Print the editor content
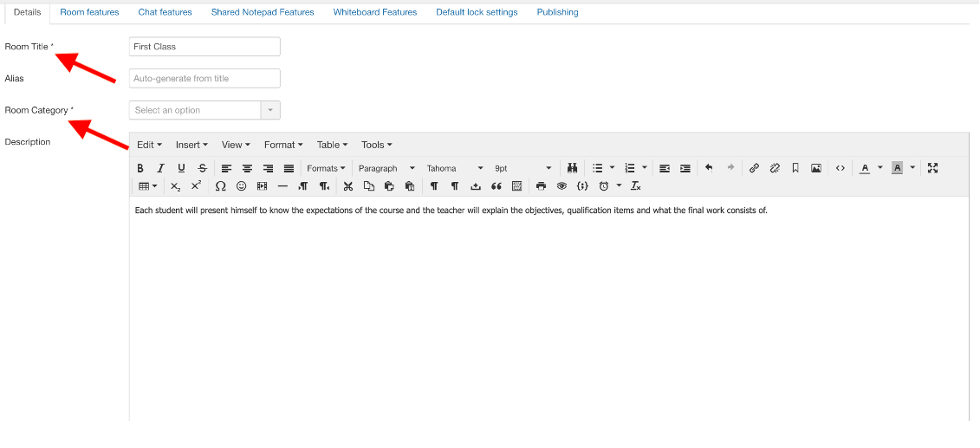Screen dimensions: 980x448 tap(542, 186)
